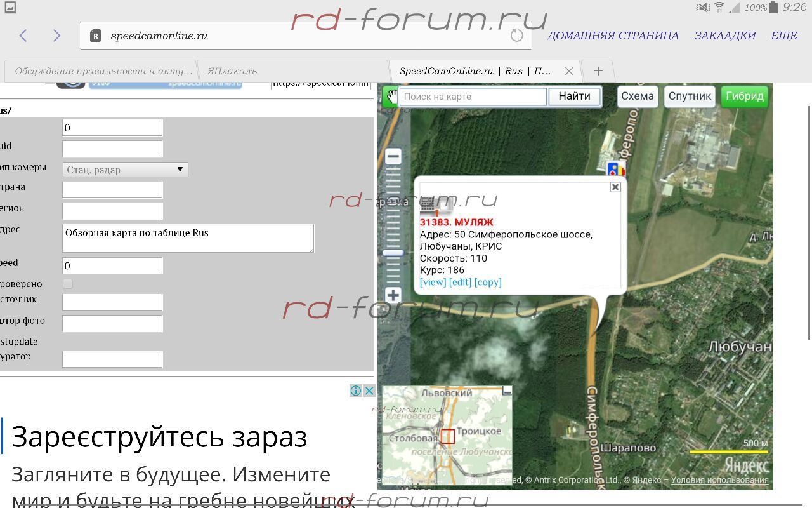Open the [edit] link in popup
The width and height of the screenshot is (812, 508).
coord(460,282)
